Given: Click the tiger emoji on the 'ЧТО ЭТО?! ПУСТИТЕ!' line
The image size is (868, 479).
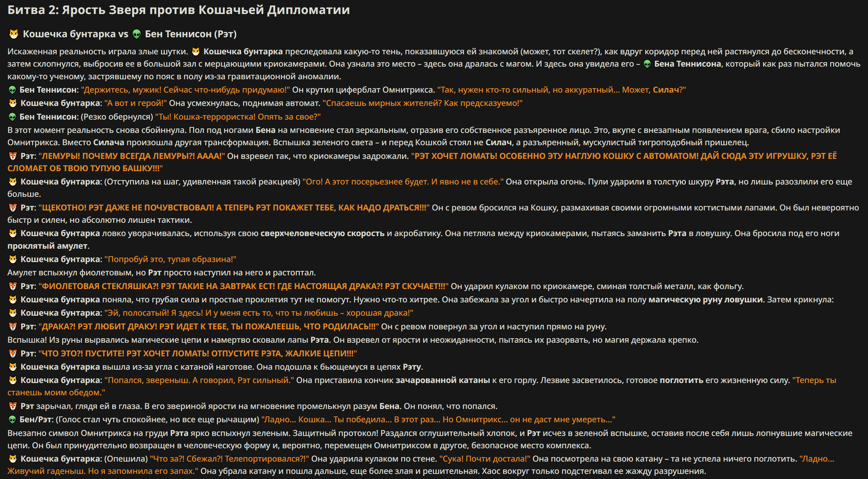Looking at the screenshot, I should click(13, 354).
